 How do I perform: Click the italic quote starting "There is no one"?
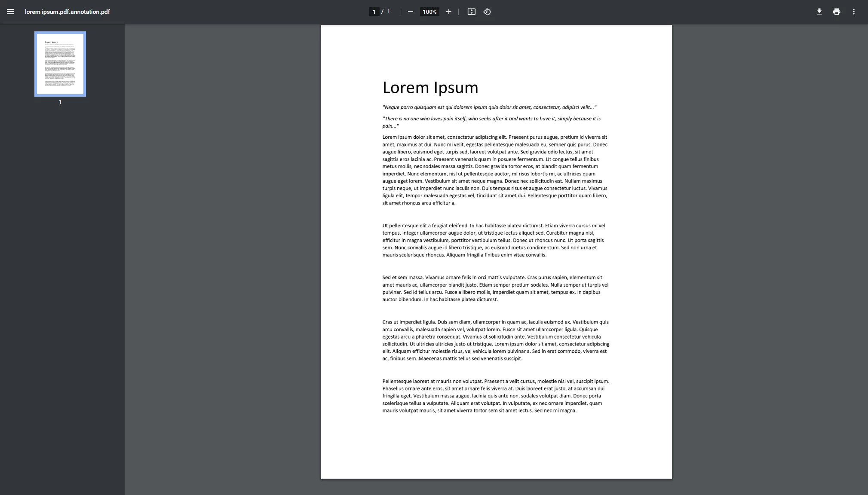491,122
